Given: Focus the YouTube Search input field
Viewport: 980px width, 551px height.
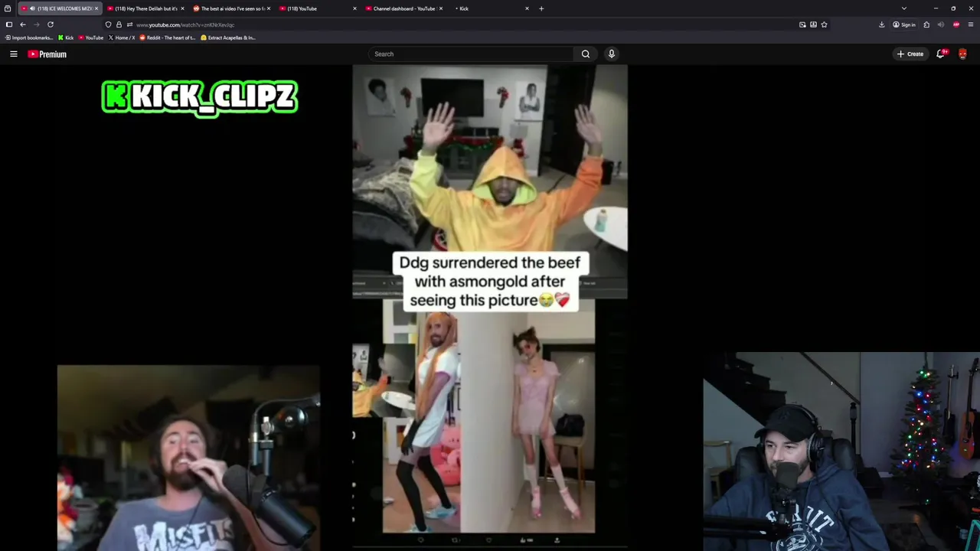Looking at the screenshot, I should point(471,54).
